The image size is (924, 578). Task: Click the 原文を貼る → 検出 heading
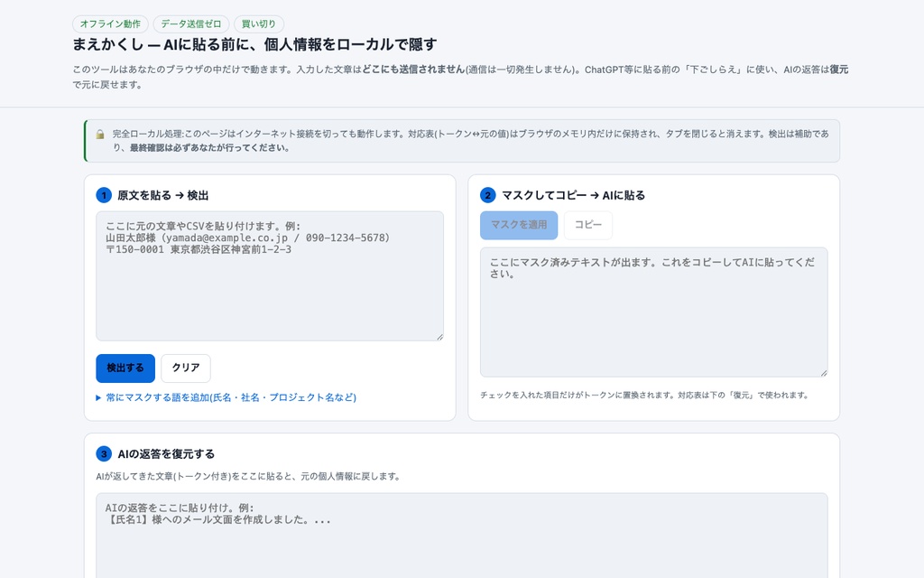(x=163, y=195)
